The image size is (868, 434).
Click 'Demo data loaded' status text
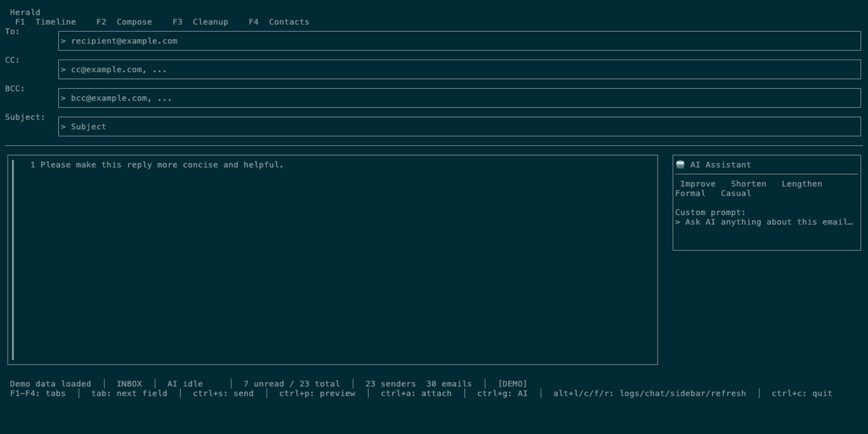coord(50,384)
